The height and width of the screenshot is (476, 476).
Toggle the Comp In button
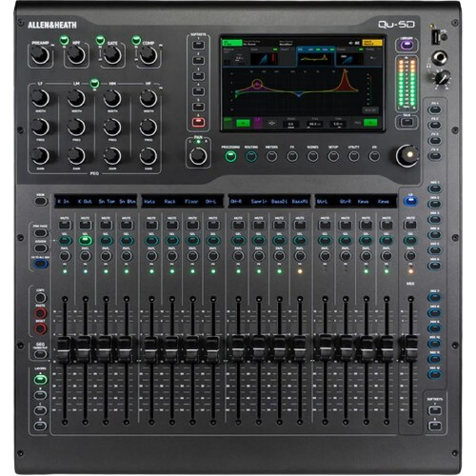pyautogui.click(x=136, y=40)
